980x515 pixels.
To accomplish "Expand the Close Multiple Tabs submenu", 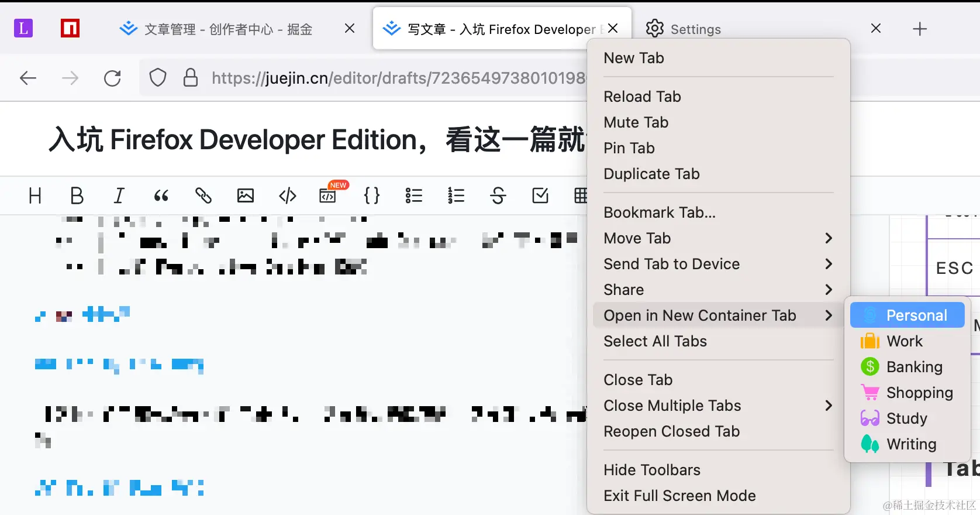I will pyautogui.click(x=718, y=406).
